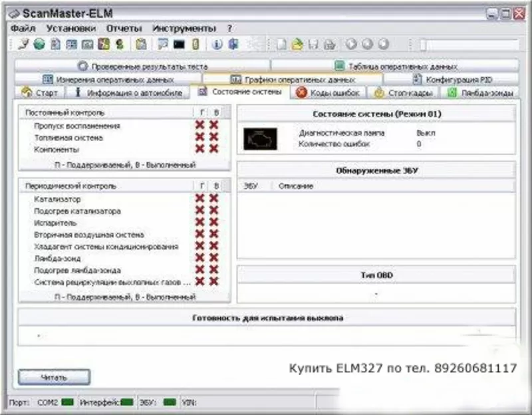Select the Лямбда-зонд row

coord(124,259)
